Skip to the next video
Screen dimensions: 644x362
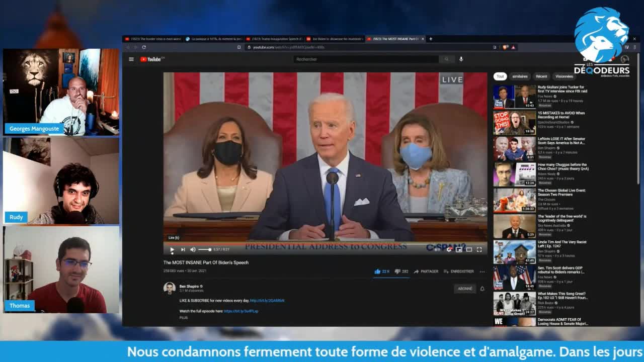point(183,249)
